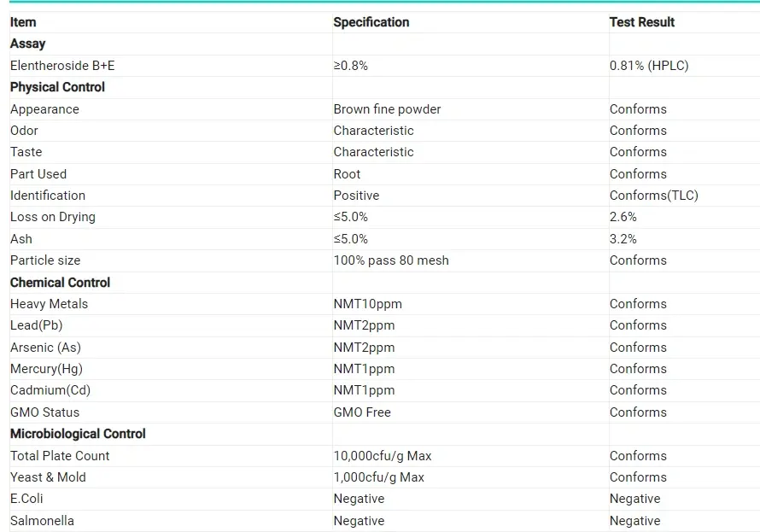Click the Test Result column header

pyautogui.click(x=641, y=22)
